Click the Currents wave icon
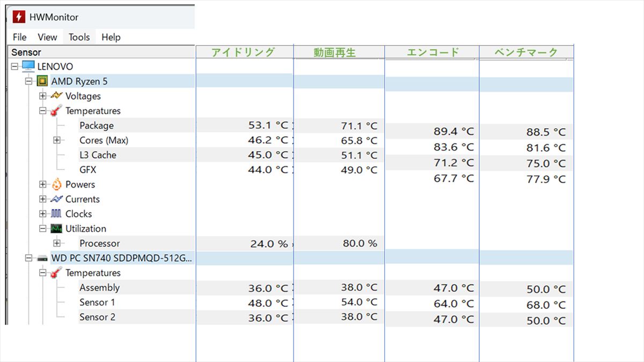644x362 pixels. click(56, 199)
